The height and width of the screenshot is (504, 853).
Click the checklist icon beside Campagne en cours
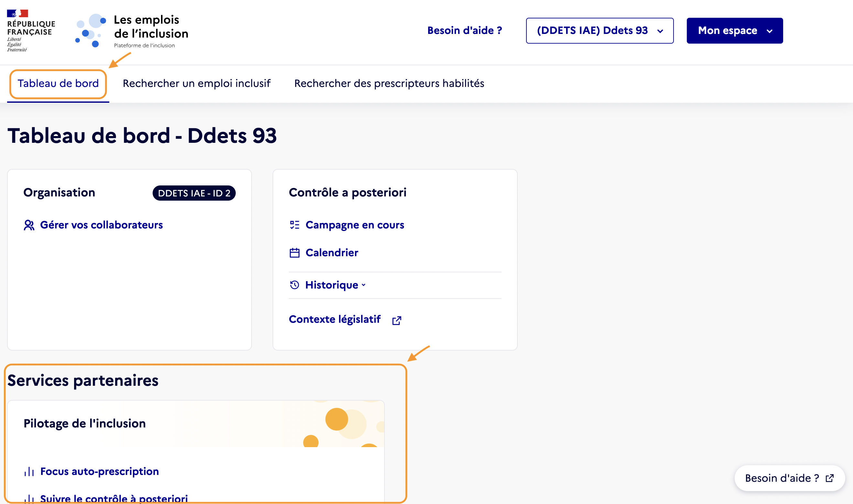tap(294, 225)
